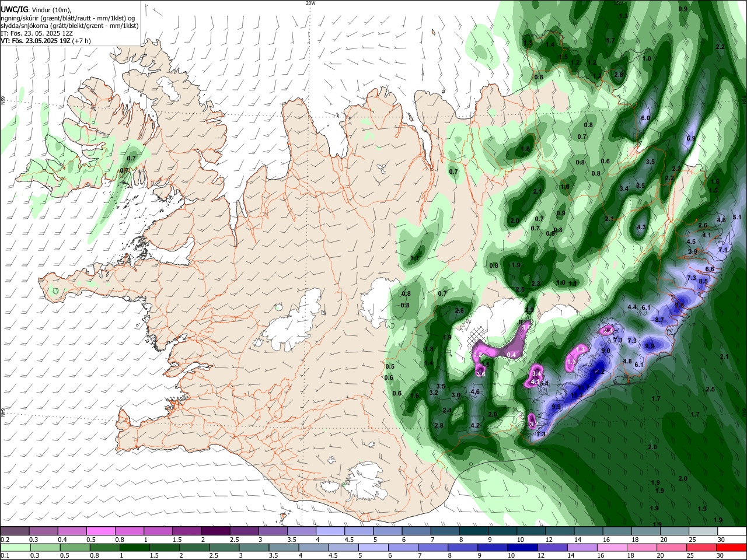Click top legend swatch between 8 and 9
747x560 pixels.
[473, 531]
